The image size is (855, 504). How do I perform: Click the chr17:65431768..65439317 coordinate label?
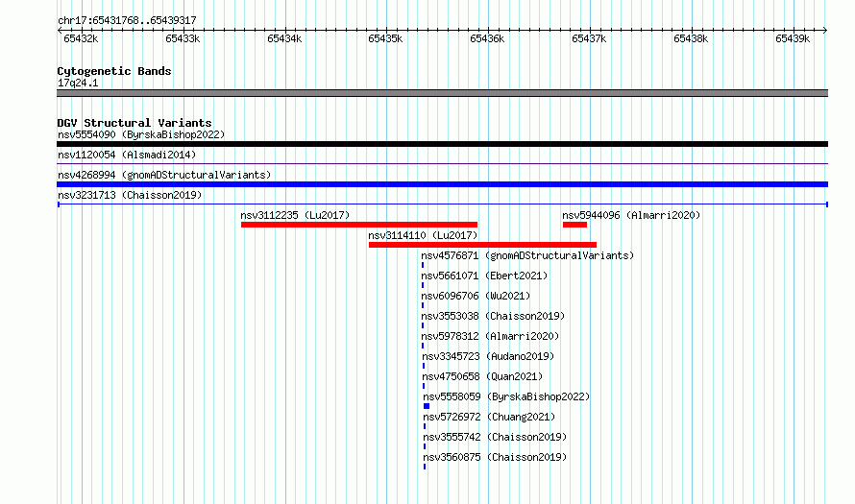click(x=127, y=20)
